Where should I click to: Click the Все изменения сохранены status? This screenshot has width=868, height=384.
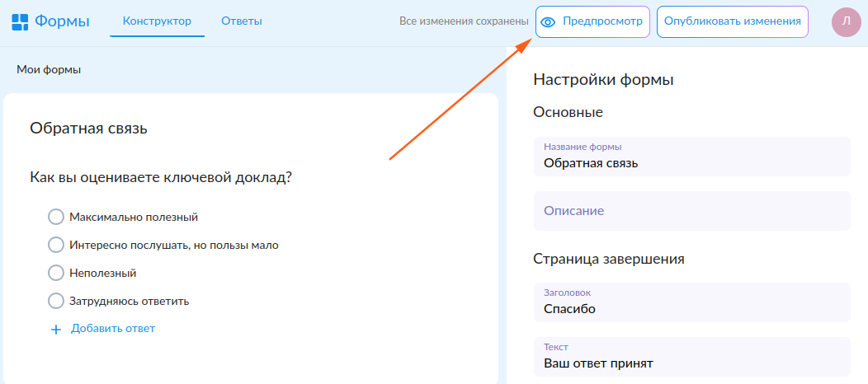point(464,21)
